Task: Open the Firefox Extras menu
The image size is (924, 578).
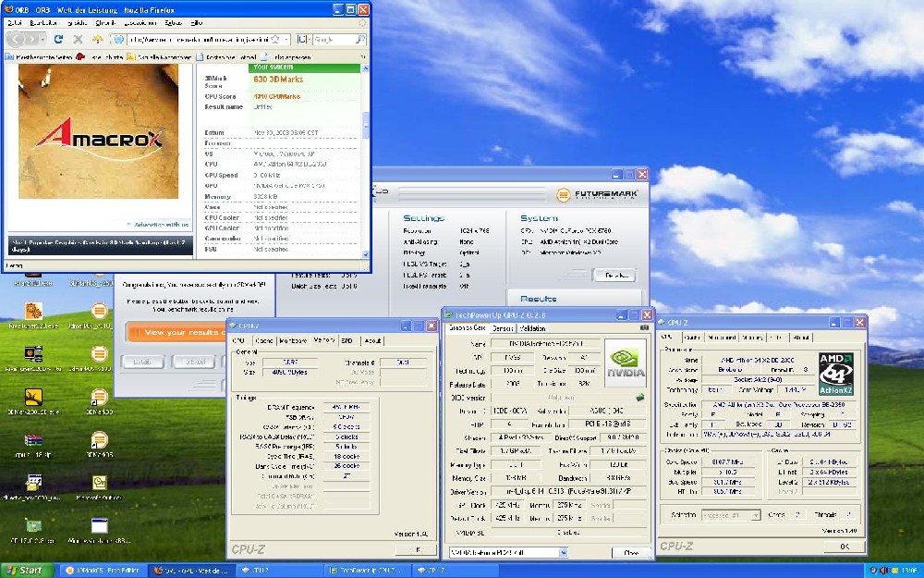Action: pyautogui.click(x=174, y=22)
